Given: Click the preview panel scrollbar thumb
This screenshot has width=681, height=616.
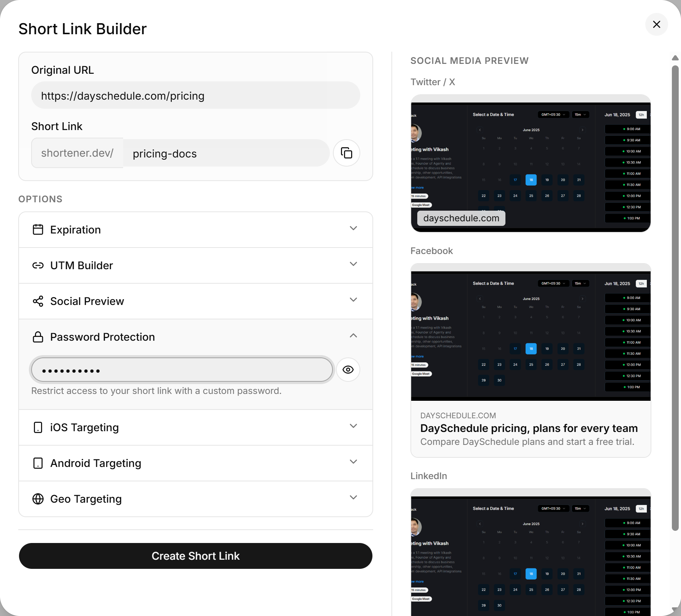Looking at the screenshot, I should point(675,298).
